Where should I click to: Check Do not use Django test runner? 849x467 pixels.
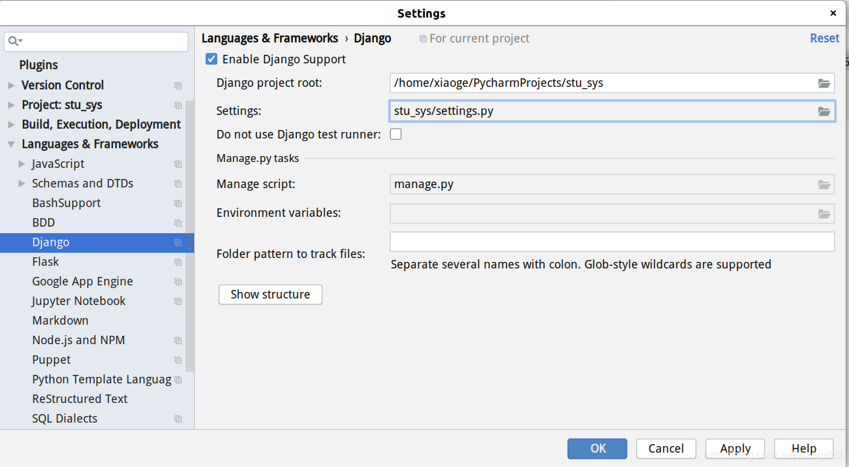click(396, 134)
